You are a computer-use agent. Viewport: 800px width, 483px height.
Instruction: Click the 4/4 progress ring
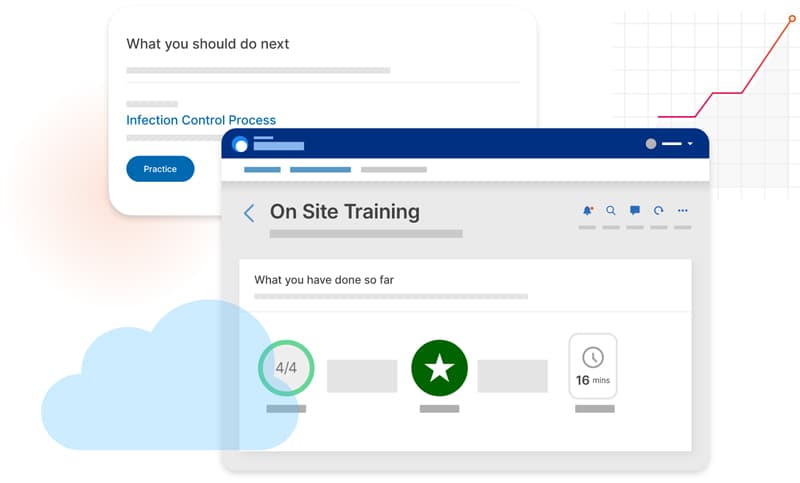[286, 368]
